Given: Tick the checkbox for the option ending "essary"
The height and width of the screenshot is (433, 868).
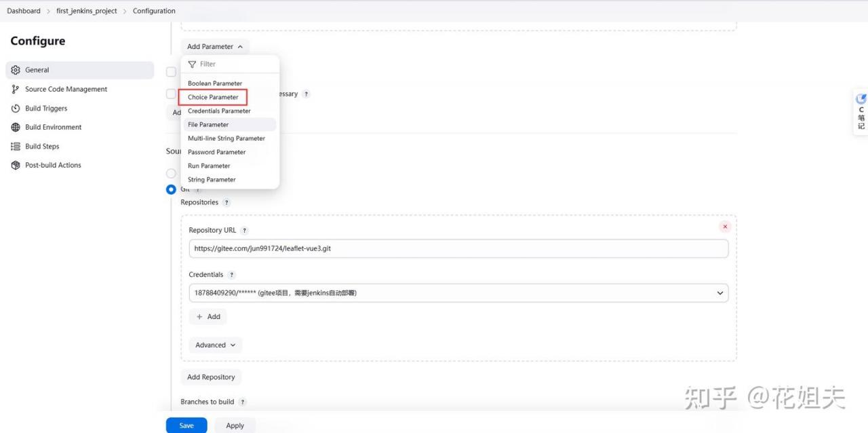Looking at the screenshot, I should [x=171, y=94].
